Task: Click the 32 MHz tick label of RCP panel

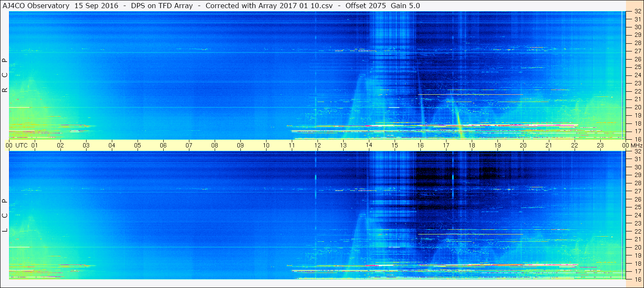Action: click(637, 12)
